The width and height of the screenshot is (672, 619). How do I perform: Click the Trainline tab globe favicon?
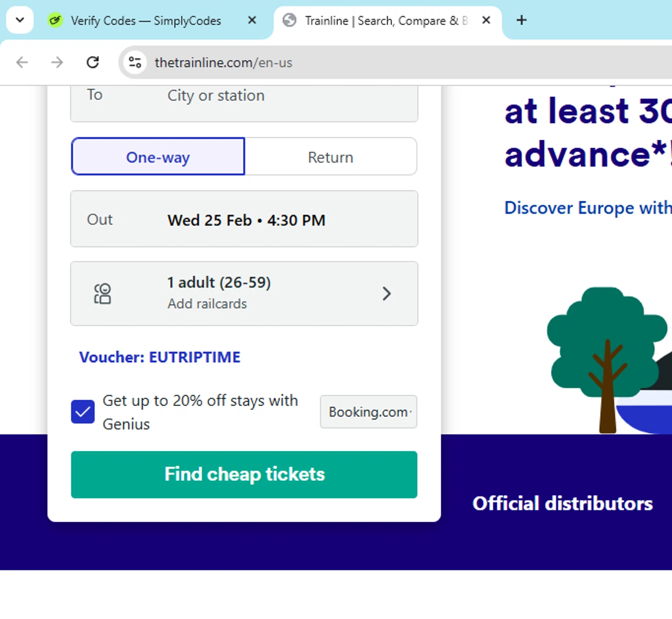(x=289, y=20)
